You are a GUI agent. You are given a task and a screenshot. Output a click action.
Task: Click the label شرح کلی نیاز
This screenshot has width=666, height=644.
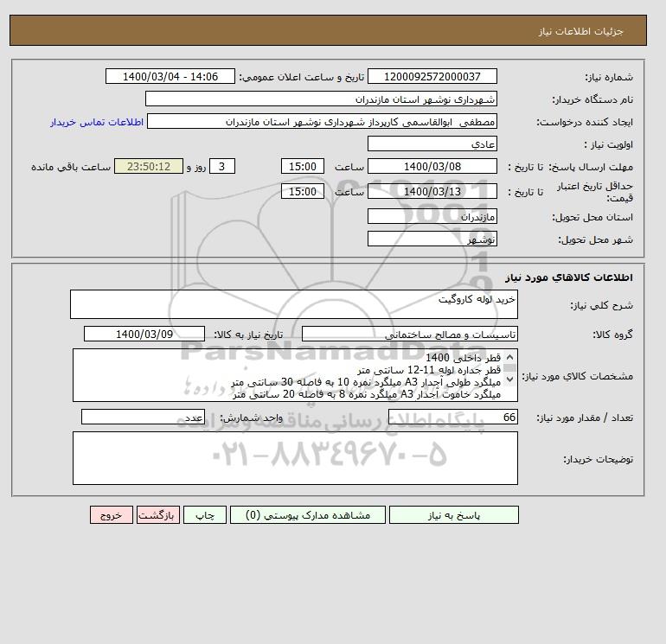click(x=601, y=305)
